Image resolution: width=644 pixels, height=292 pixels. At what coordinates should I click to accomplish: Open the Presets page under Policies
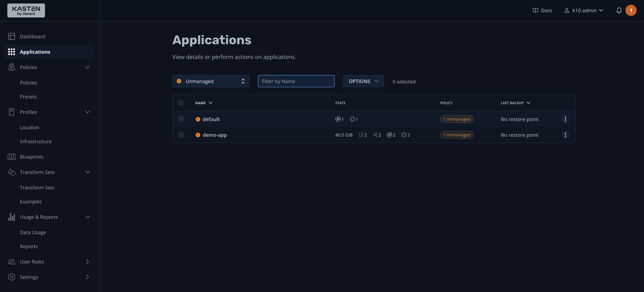pyautogui.click(x=28, y=96)
